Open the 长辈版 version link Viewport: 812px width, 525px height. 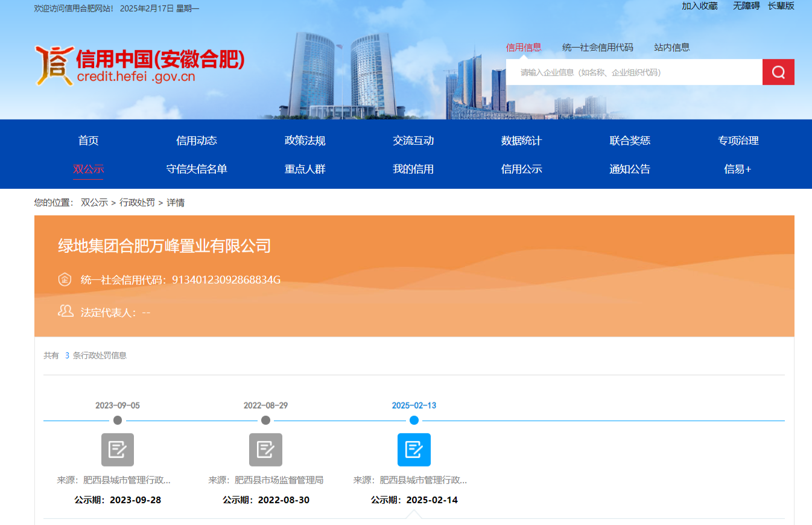coord(781,6)
